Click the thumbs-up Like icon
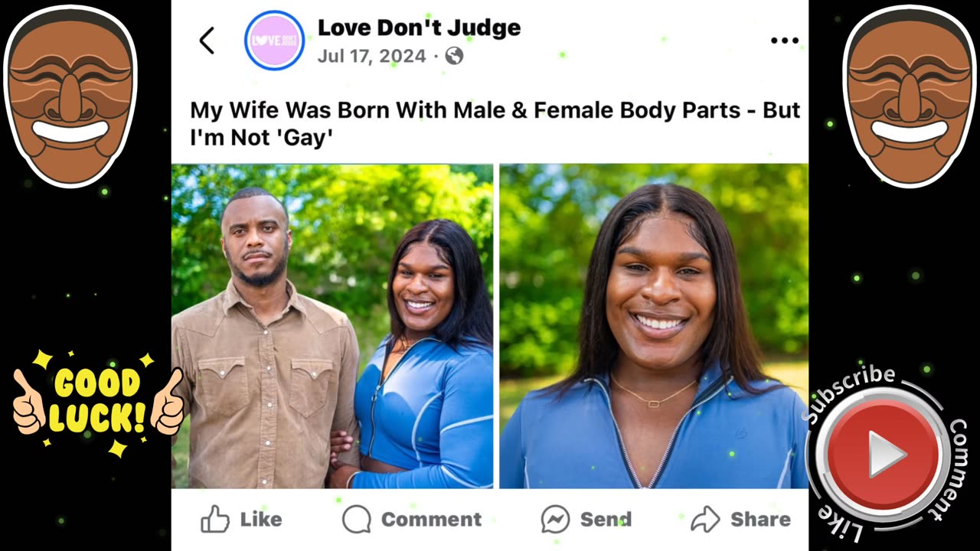This screenshot has height=551, width=980. coord(215,520)
